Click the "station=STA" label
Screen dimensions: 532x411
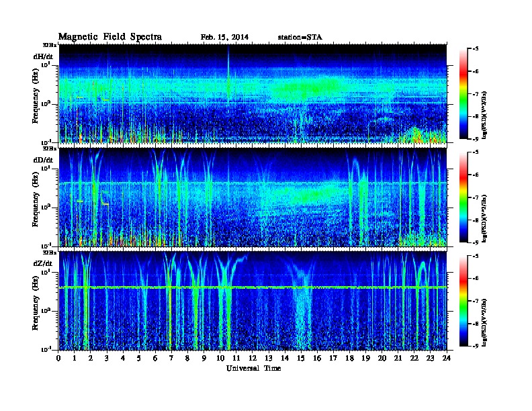click(300, 38)
